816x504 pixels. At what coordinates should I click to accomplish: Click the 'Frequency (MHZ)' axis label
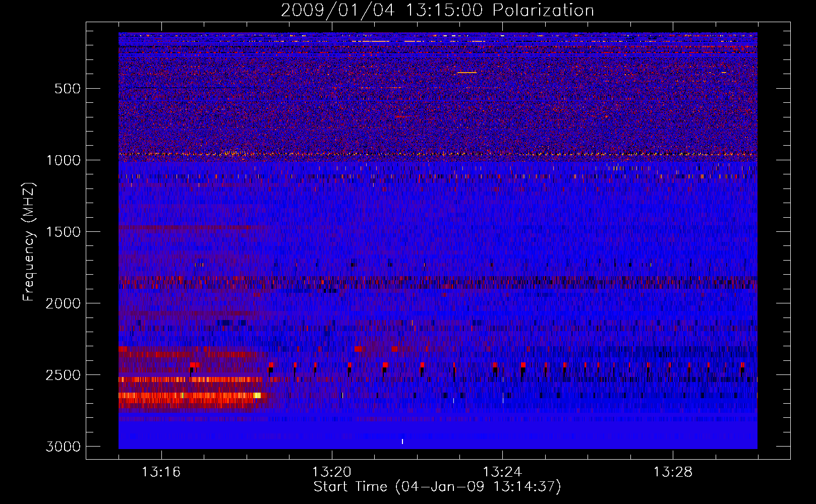pyautogui.click(x=29, y=242)
